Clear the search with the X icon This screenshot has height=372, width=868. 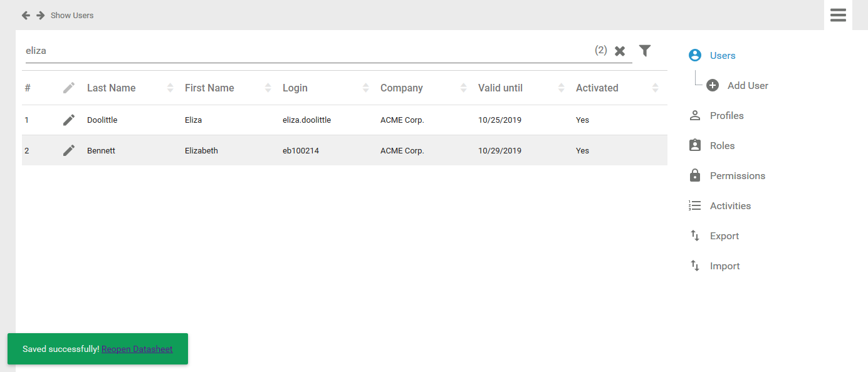[620, 51]
